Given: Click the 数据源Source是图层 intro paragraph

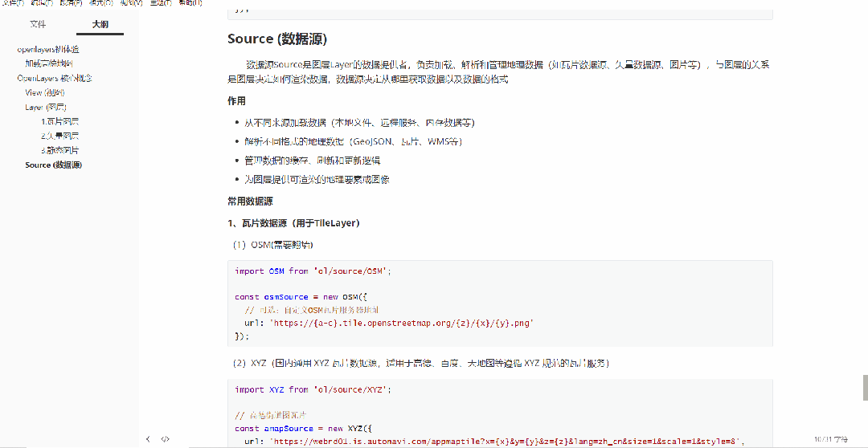Looking at the screenshot, I should coord(500,72).
